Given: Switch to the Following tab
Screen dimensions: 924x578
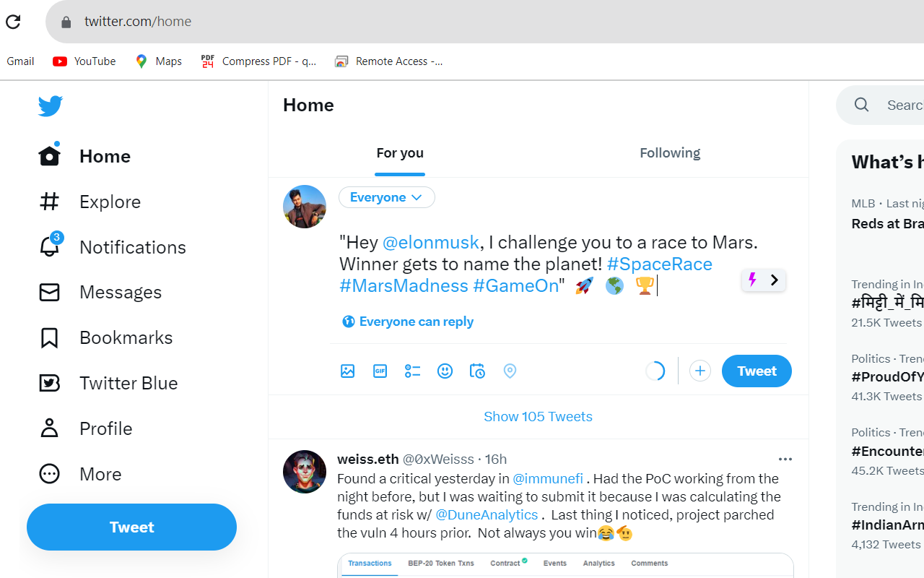Looking at the screenshot, I should coord(670,152).
